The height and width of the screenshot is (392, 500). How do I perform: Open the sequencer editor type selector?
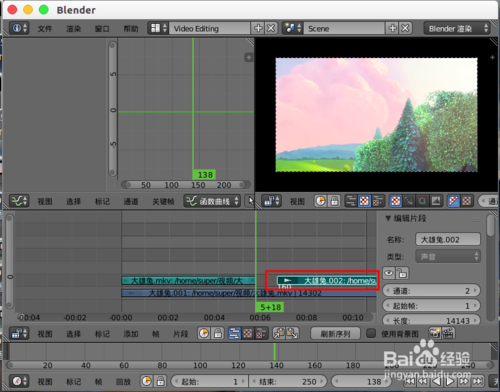pos(19,333)
